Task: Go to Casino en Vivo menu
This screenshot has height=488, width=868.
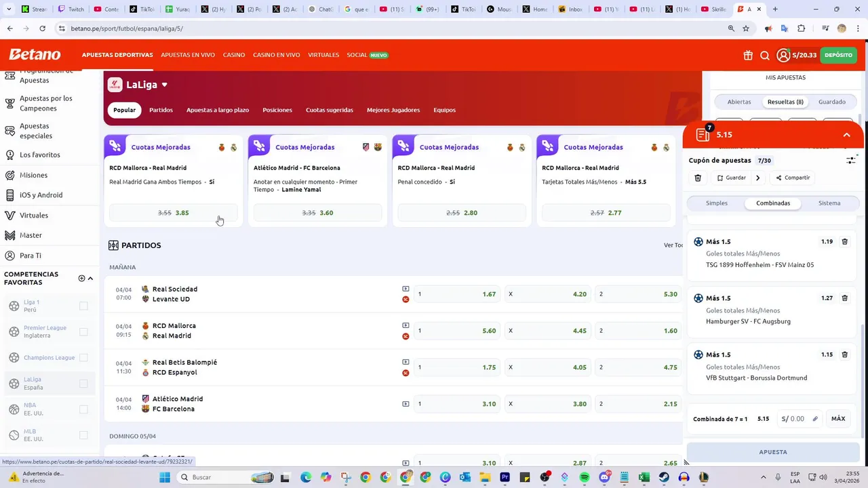Action: (x=277, y=55)
